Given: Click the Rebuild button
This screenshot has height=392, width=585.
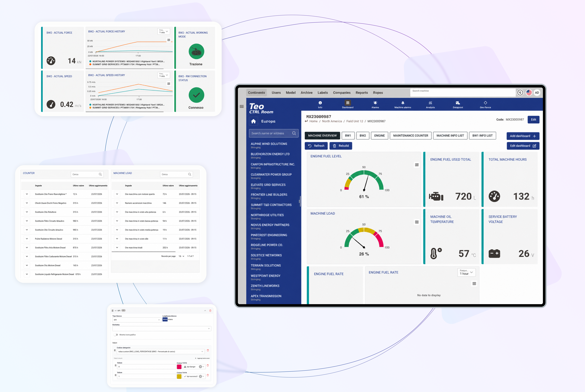Looking at the screenshot, I should click(341, 146).
